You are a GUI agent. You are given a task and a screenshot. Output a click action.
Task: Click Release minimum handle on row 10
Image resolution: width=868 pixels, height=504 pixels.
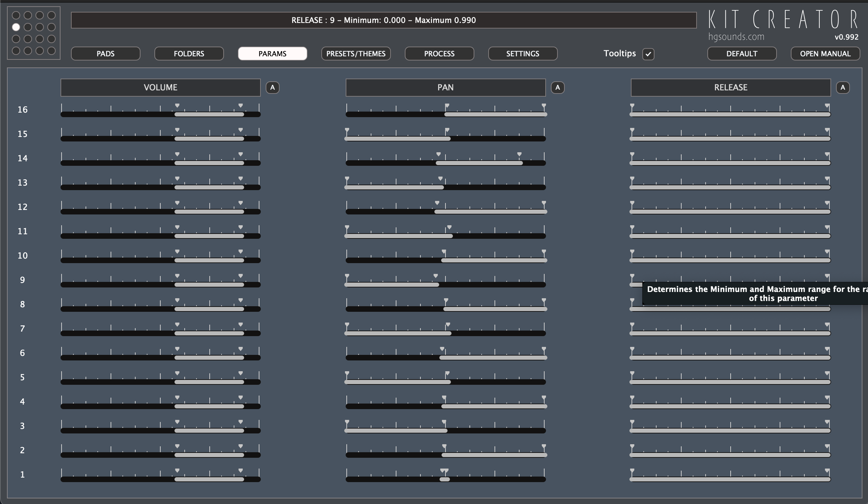click(x=632, y=252)
